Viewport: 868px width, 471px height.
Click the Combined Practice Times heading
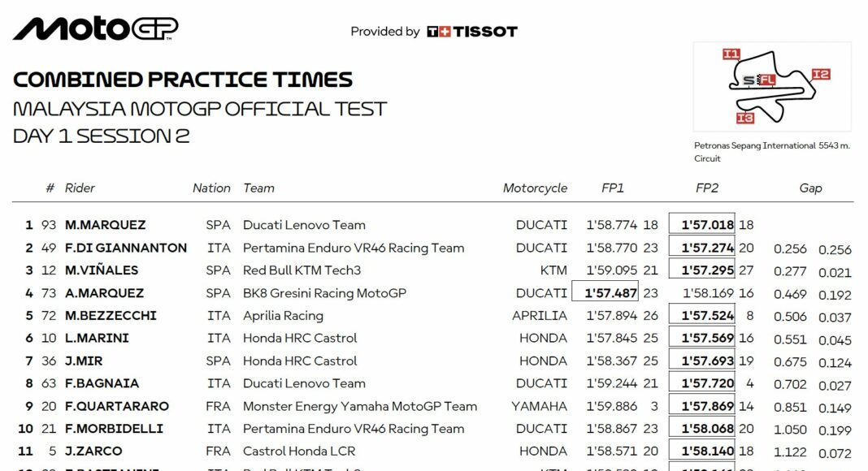(183, 80)
